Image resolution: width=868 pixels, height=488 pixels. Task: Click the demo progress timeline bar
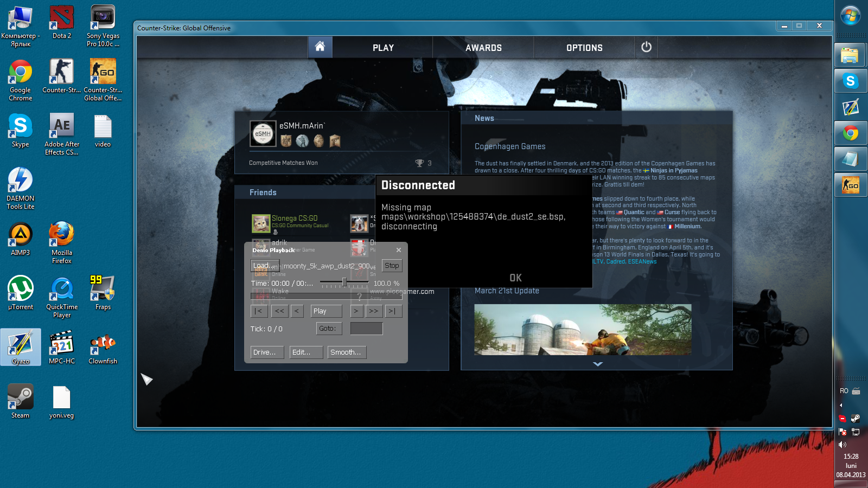point(326,296)
